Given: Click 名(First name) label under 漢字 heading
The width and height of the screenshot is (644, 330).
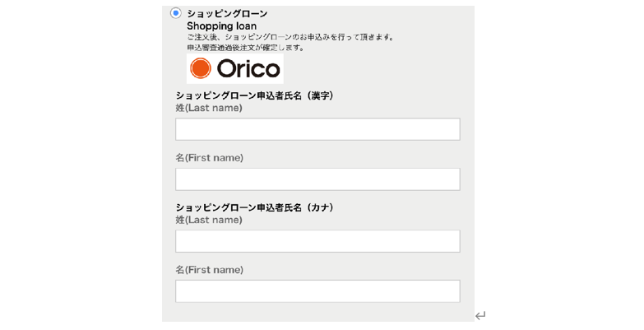Looking at the screenshot, I should coord(210,158).
